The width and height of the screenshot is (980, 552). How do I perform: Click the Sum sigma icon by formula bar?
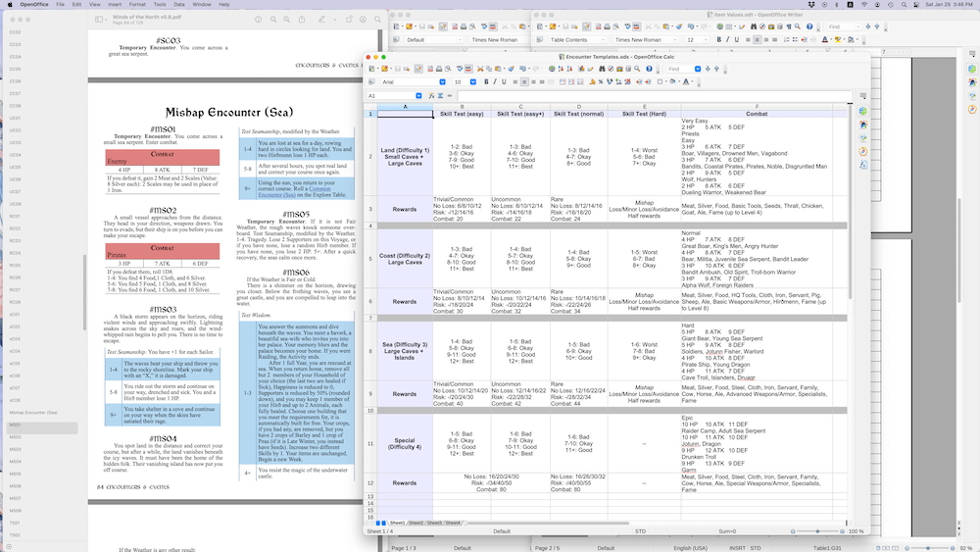point(438,96)
